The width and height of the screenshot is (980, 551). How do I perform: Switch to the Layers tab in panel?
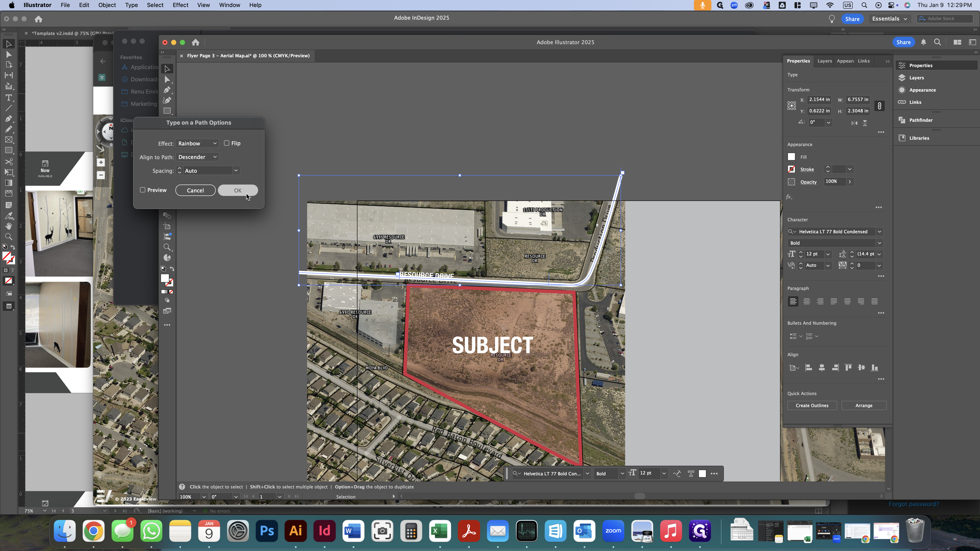pyautogui.click(x=824, y=61)
